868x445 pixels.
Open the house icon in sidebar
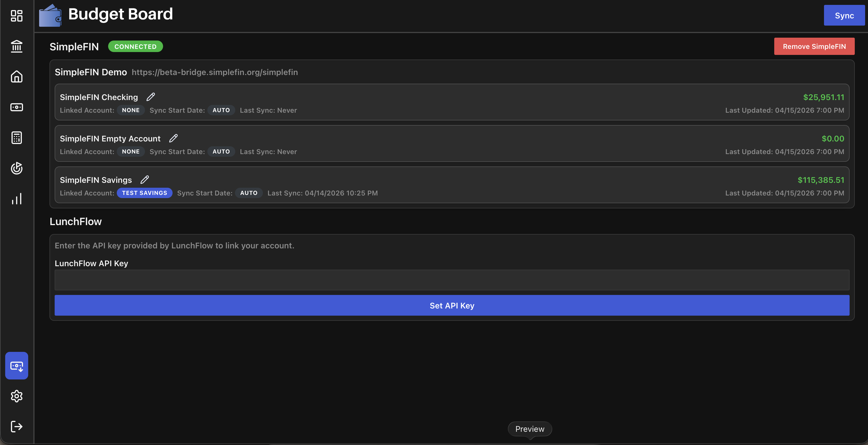coord(16,76)
